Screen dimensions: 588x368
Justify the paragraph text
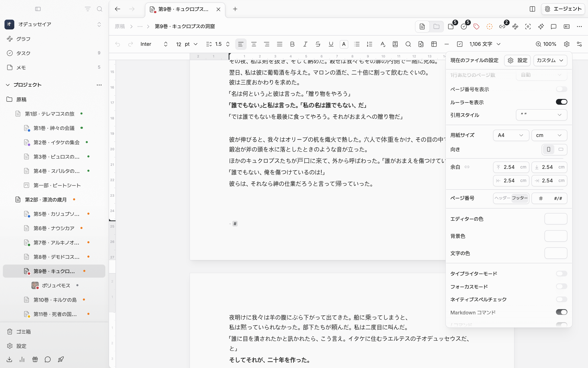click(x=280, y=44)
